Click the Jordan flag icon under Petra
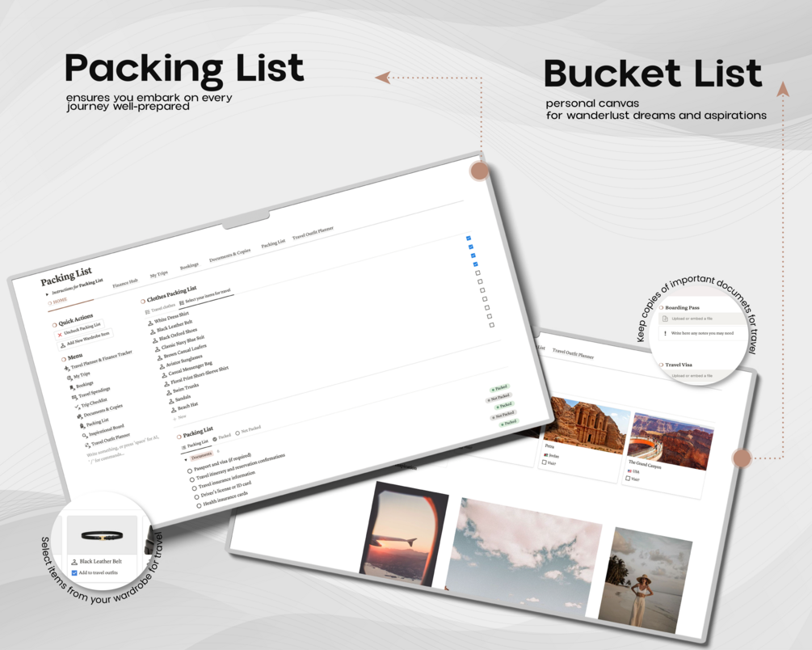 tap(546, 454)
